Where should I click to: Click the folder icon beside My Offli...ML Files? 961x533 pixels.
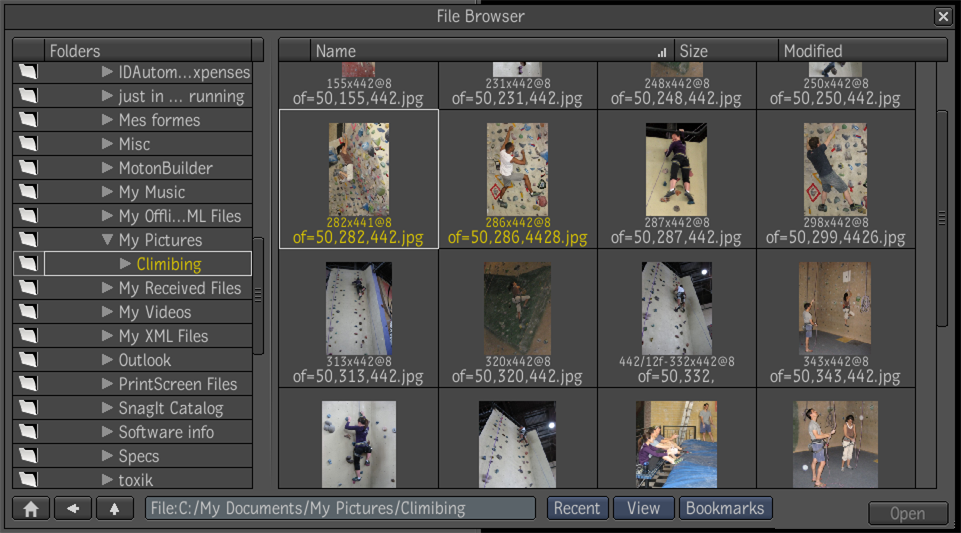28,216
